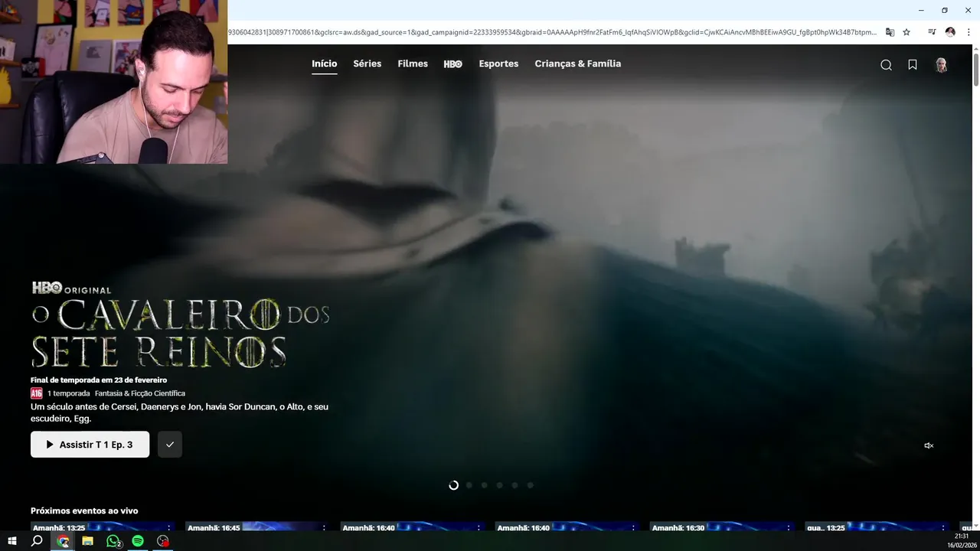Open the Séries tab

click(367, 64)
